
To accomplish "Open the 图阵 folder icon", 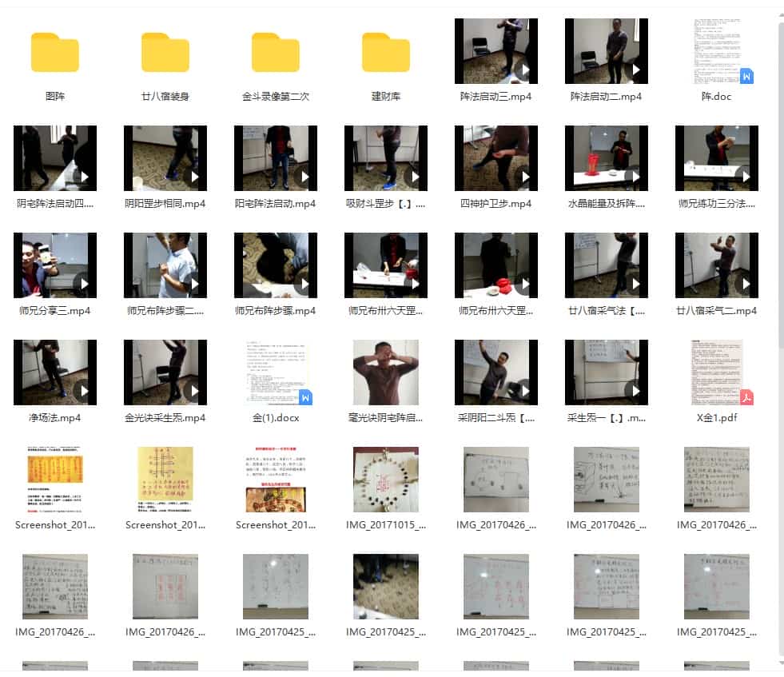I will pyautogui.click(x=55, y=53).
